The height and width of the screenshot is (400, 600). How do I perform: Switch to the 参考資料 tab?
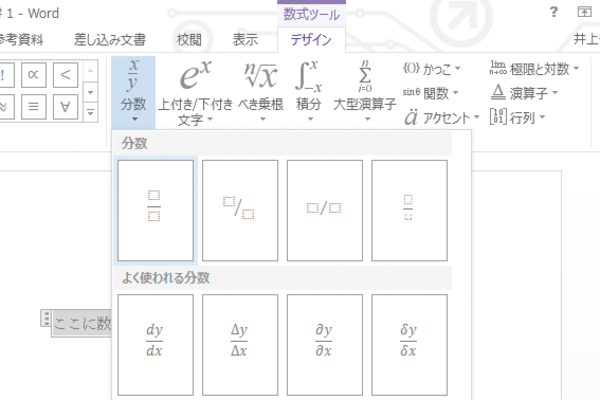click(x=21, y=40)
